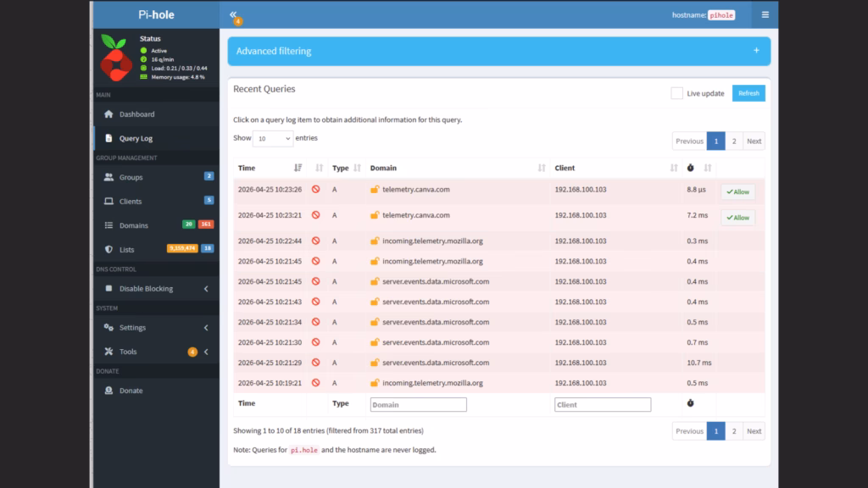Viewport: 868px width, 488px height.
Task: Go to bottom pagination page 2
Action: coord(734,431)
